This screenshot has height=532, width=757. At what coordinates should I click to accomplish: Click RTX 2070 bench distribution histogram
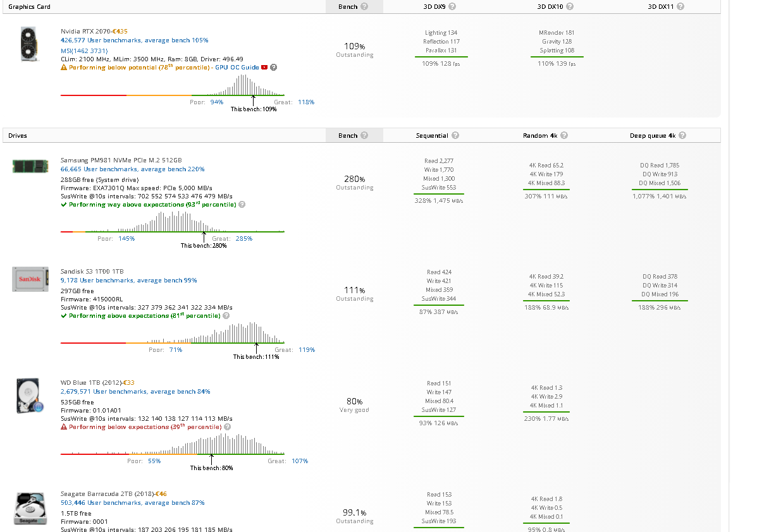point(173,85)
